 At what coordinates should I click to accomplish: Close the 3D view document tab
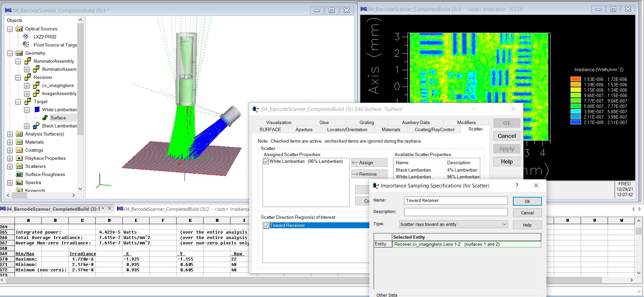109,209
